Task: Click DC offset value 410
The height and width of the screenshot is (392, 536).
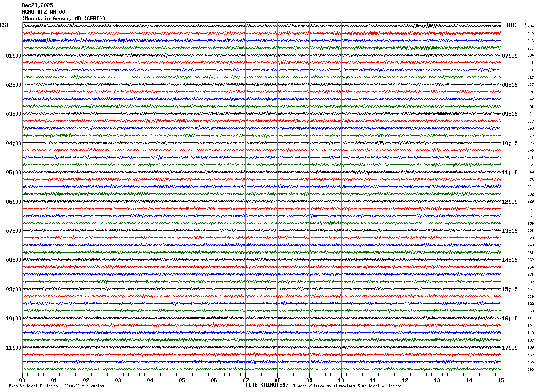Action: (531, 319)
